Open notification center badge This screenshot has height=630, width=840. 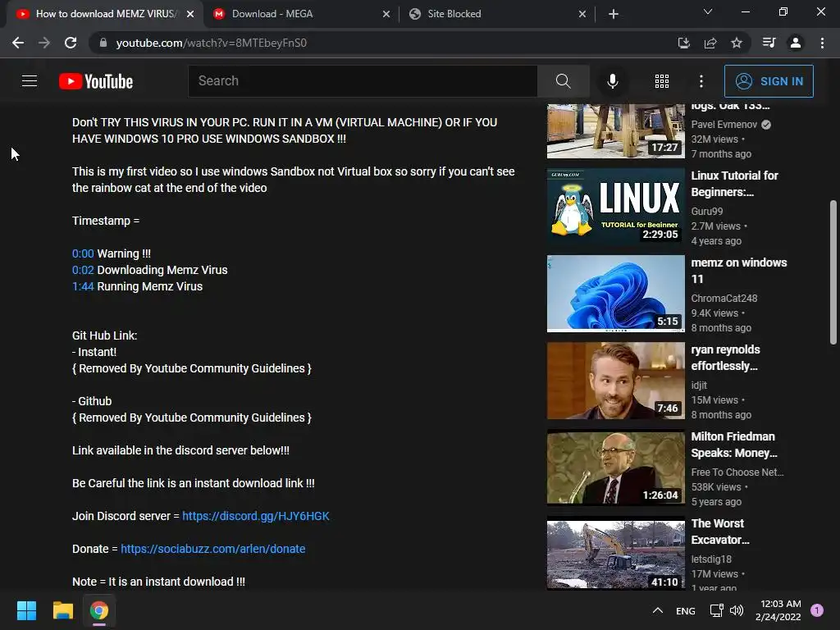pos(816,610)
